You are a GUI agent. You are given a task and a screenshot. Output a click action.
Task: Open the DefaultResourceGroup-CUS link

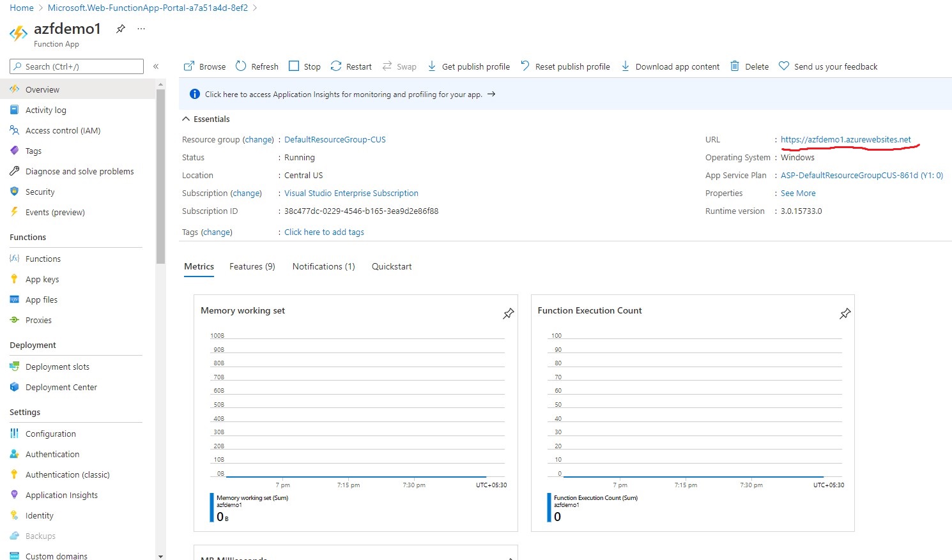[x=335, y=140]
